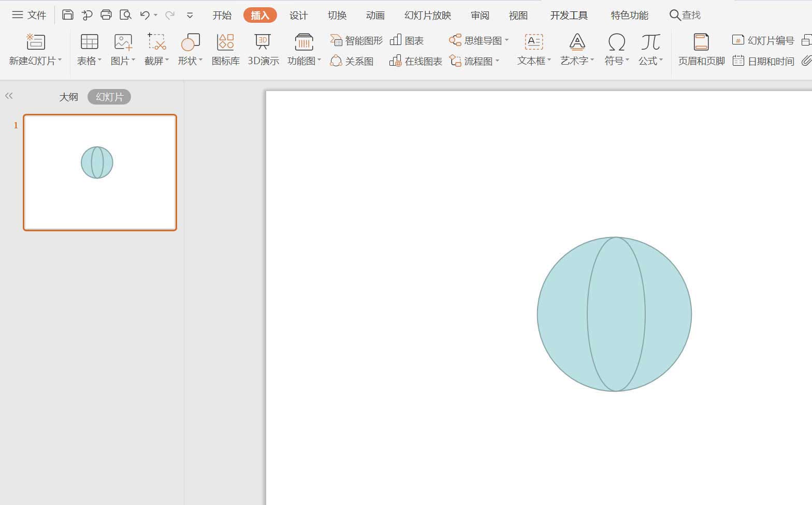The height and width of the screenshot is (505, 812).
Task: Click the Print Preview icon
Action: 125,15
